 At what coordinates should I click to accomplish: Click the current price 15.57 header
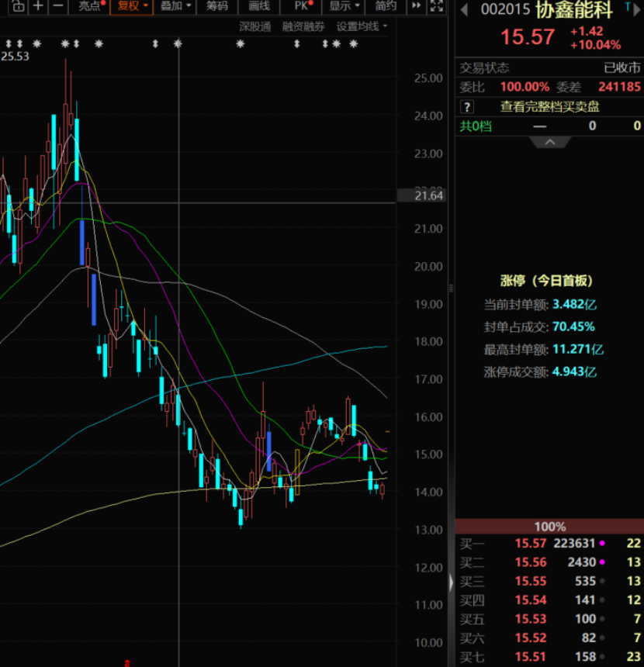coord(528,37)
